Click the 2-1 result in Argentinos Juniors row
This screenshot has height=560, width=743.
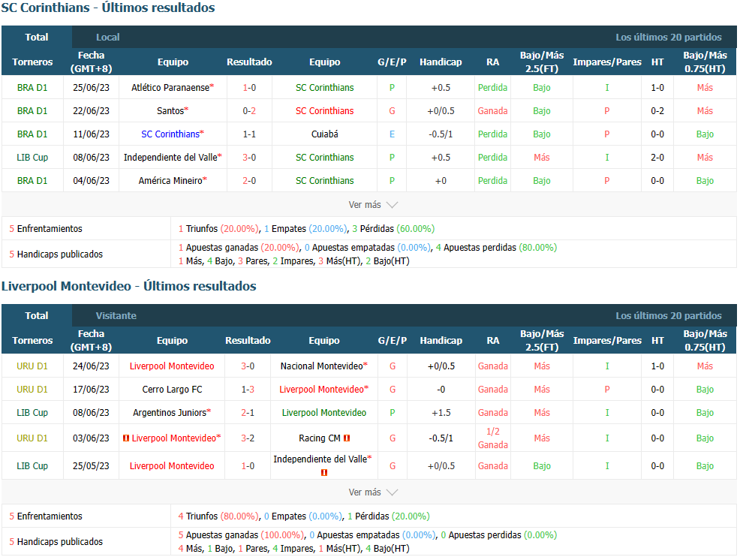click(248, 413)
